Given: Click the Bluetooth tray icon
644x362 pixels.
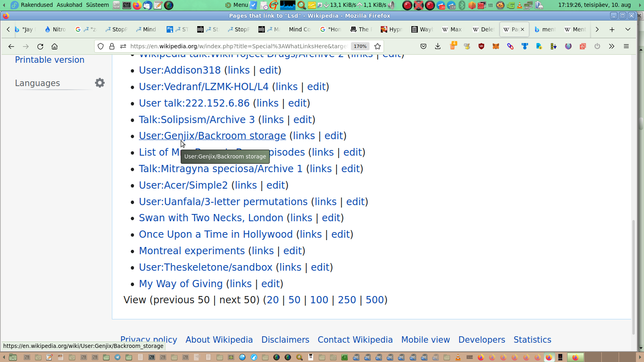Looking at the screenshot, I should point(462,5).
